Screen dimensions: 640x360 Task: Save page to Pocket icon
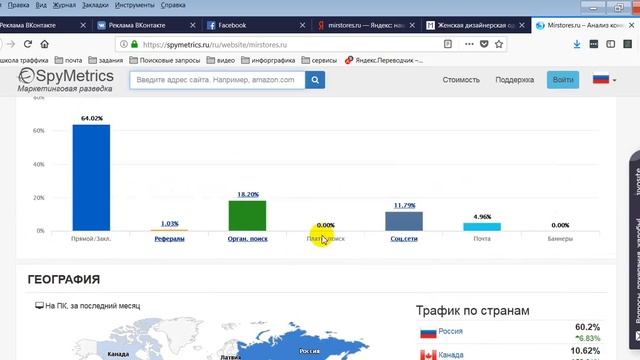pyautogui.click(x=484, y=44)
